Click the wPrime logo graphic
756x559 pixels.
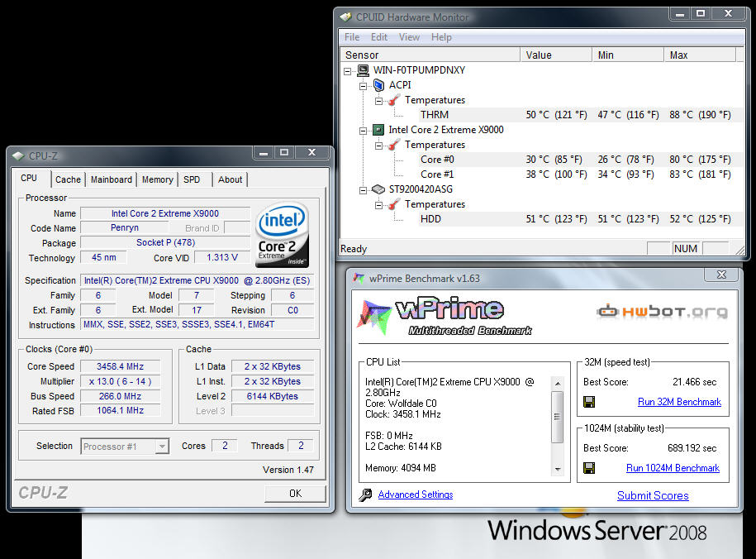pyautogui.click(x=444, y=318)
